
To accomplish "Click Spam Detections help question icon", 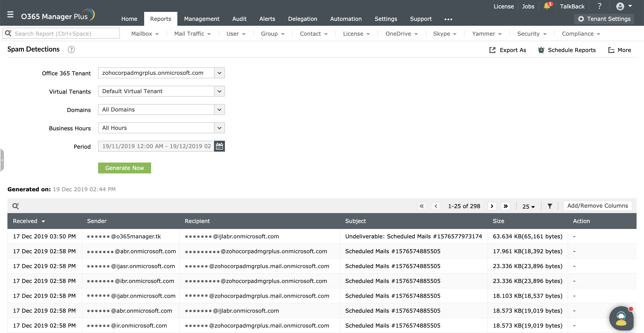I will click(71, 50).
